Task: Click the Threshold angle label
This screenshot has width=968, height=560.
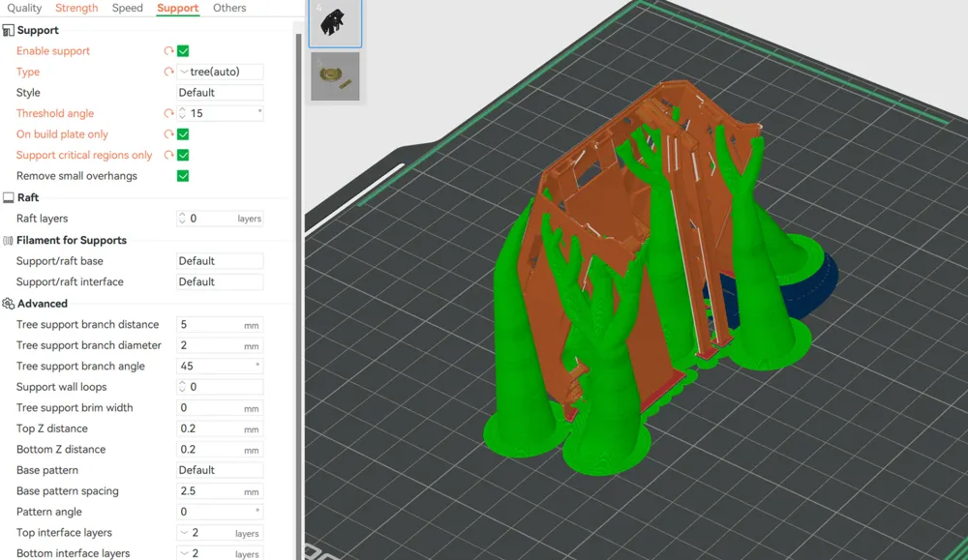Action: (x=55, y=113)
